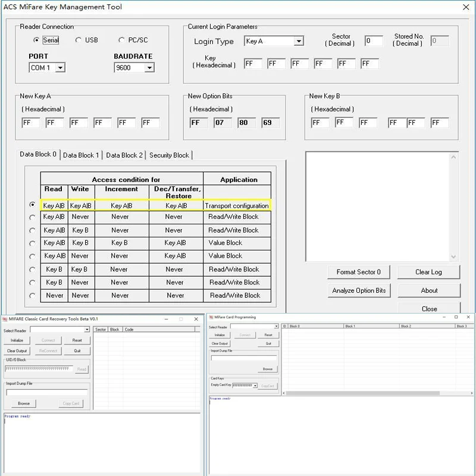Click Clear Output in Card Recovery Tools window
Screen dimensions: 476x476
click(x=17, y=351)
